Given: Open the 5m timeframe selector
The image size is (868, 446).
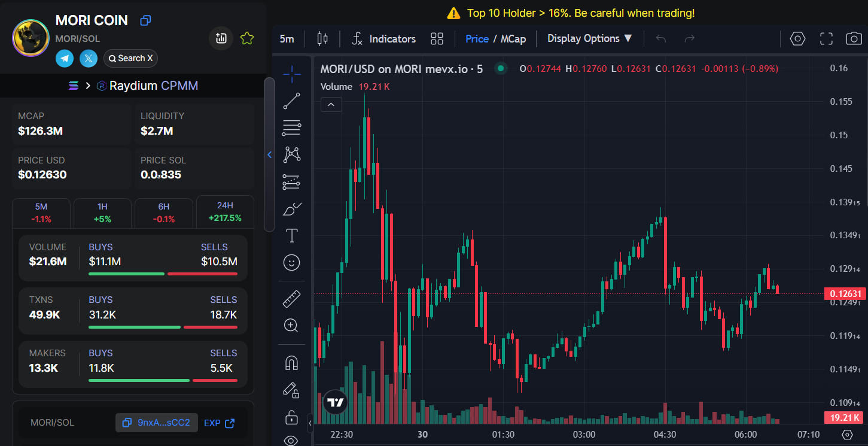Looking at the screenshot, I should (x=287, y=39).
